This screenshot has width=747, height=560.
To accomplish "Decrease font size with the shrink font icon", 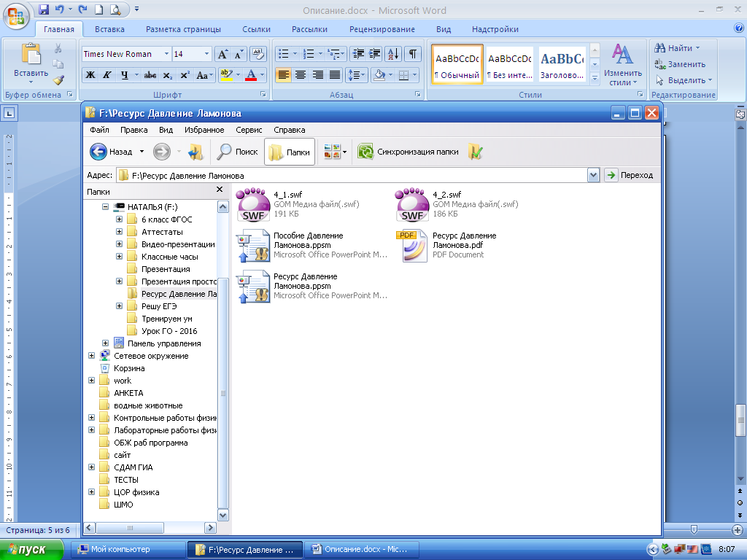I will click(x=239, y=54).
